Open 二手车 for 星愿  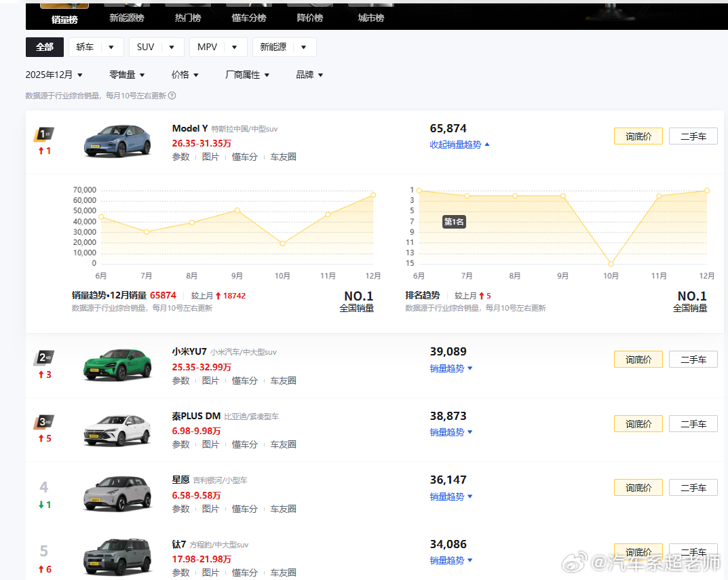point(693,487)
